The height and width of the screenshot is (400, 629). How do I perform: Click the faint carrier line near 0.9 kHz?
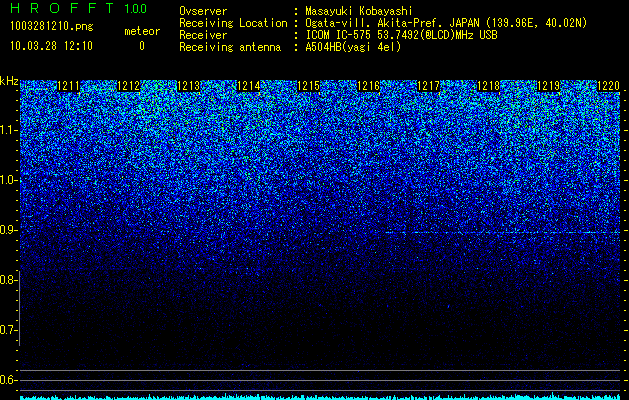(503, 232)
